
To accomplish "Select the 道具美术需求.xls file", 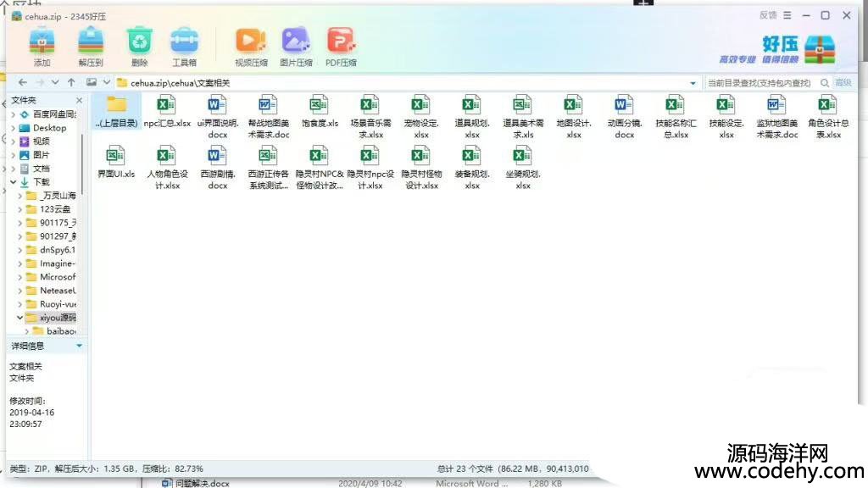I will 522,117.
